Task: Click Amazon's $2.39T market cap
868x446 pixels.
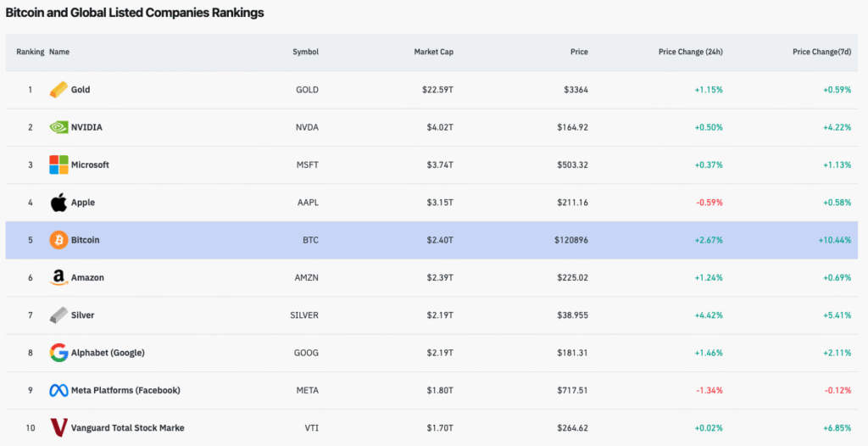Action: [440, 277]
